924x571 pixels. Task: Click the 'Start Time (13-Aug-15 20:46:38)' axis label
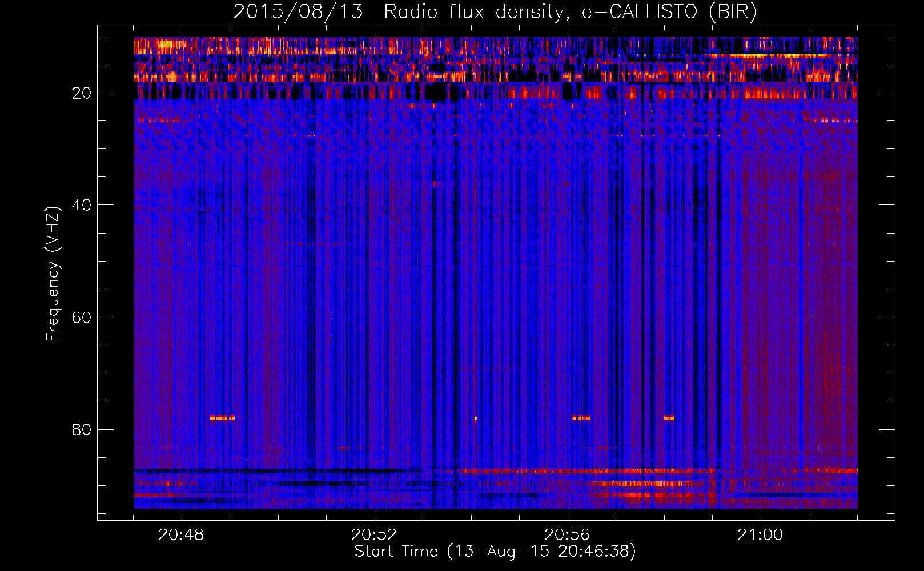(x=495, y=552)
